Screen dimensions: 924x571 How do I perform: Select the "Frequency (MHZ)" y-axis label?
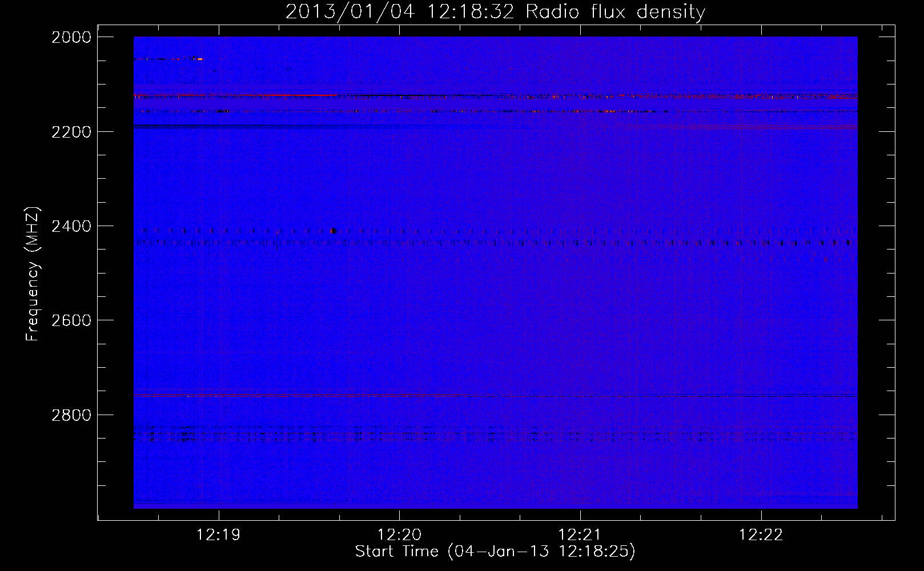pyautogui.click(x=33, y=274)
